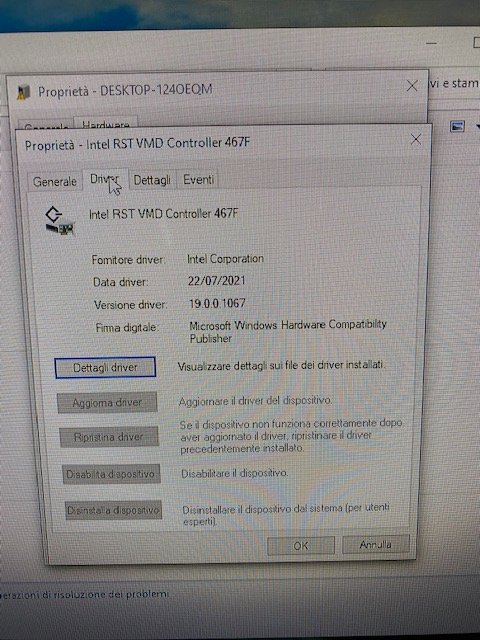Close the DESKTOP-124OEQM properties window
Viewport: 480px width, 640px height.
tap(412, 86)
